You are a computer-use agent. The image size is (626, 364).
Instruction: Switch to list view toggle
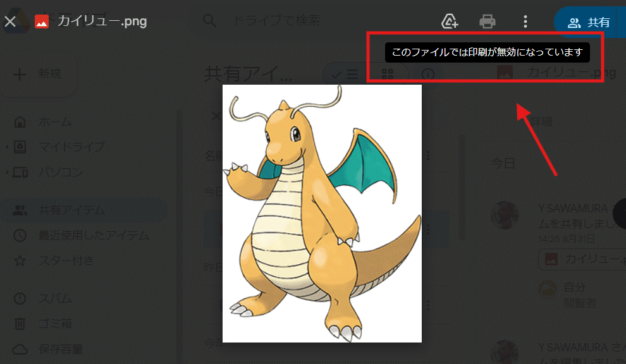click(344, 74)
